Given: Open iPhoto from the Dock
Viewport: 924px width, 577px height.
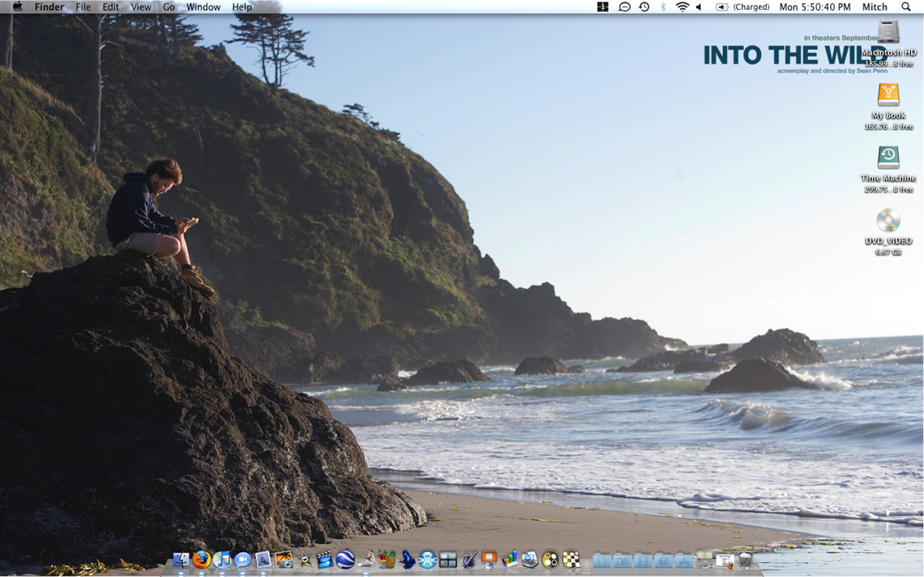Looking at the screenshot, I should 283,560.
